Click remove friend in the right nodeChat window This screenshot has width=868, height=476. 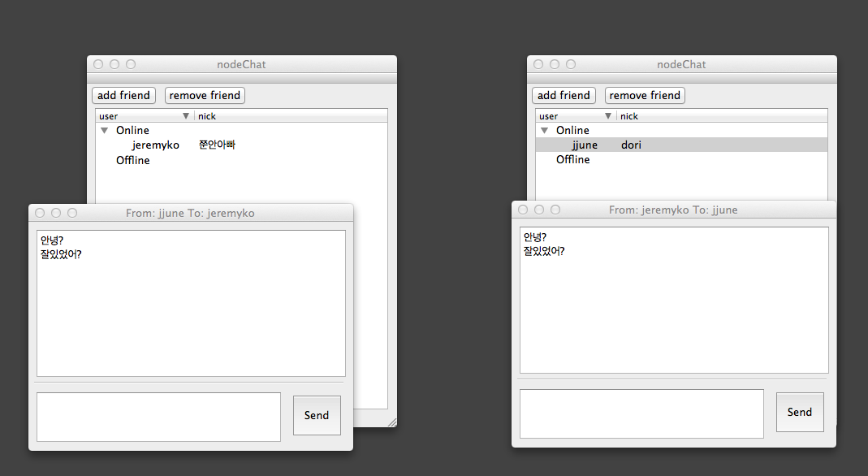pos(645,95)
